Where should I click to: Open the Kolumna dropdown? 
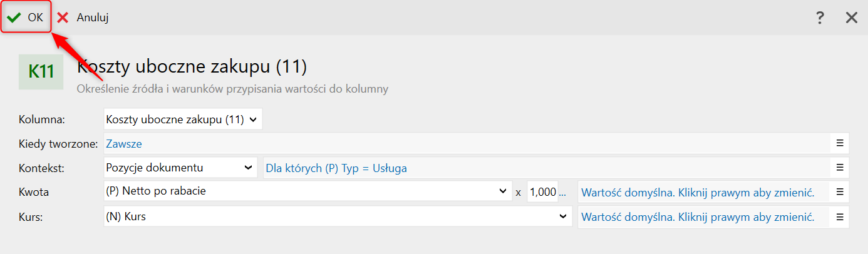(182, 119)
